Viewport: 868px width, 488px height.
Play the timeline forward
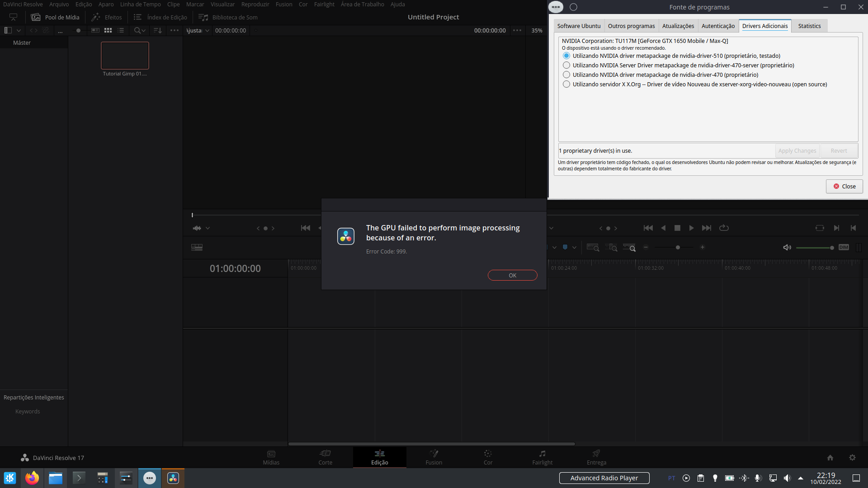coord(691,228)
